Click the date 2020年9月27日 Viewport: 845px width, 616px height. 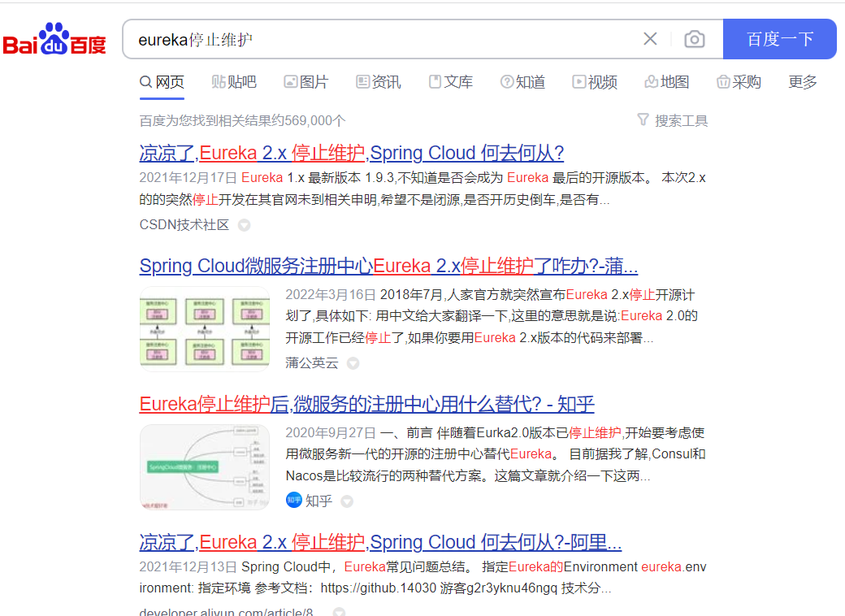(x=331, y=433)
